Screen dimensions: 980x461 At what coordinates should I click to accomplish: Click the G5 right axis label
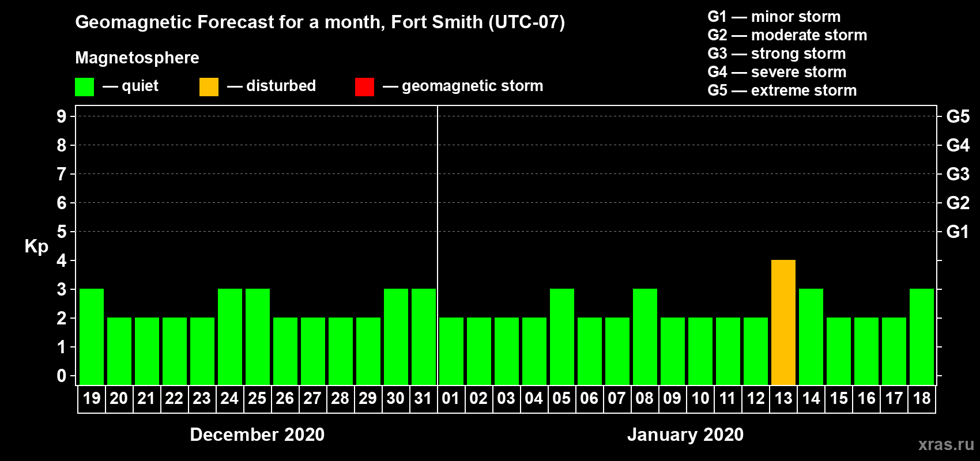(958, 116)
